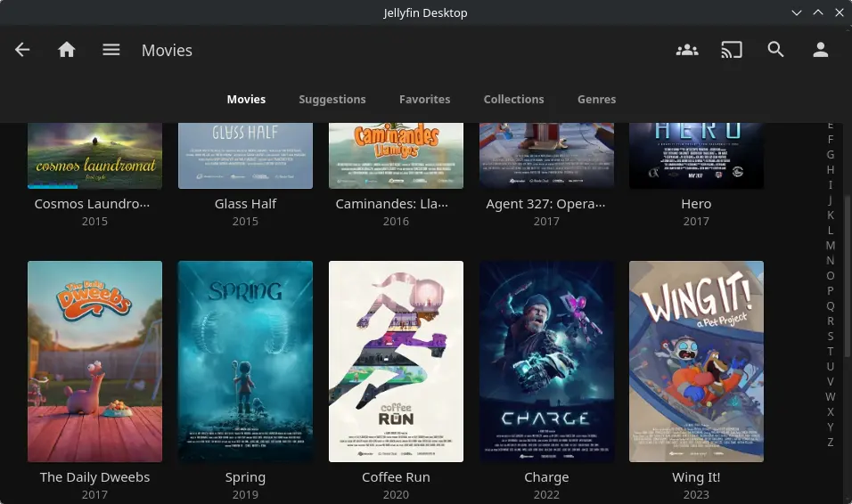
Task: Jump to letter G in alphabet picker
Action: pyautogui.click(x=831, y=155)
